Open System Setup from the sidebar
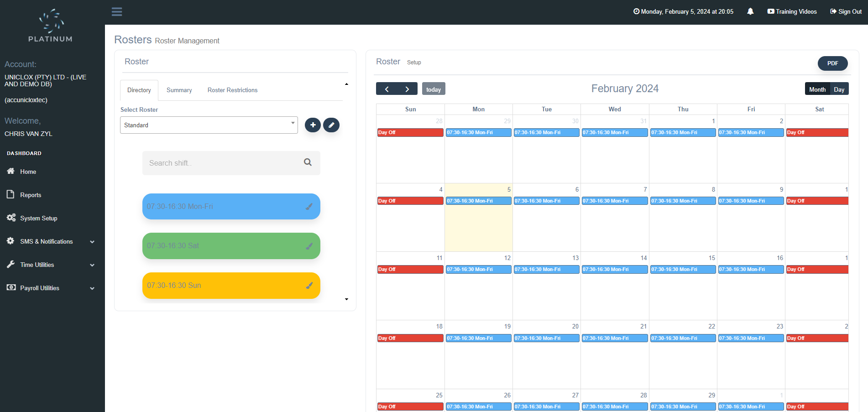 (38, 218)
